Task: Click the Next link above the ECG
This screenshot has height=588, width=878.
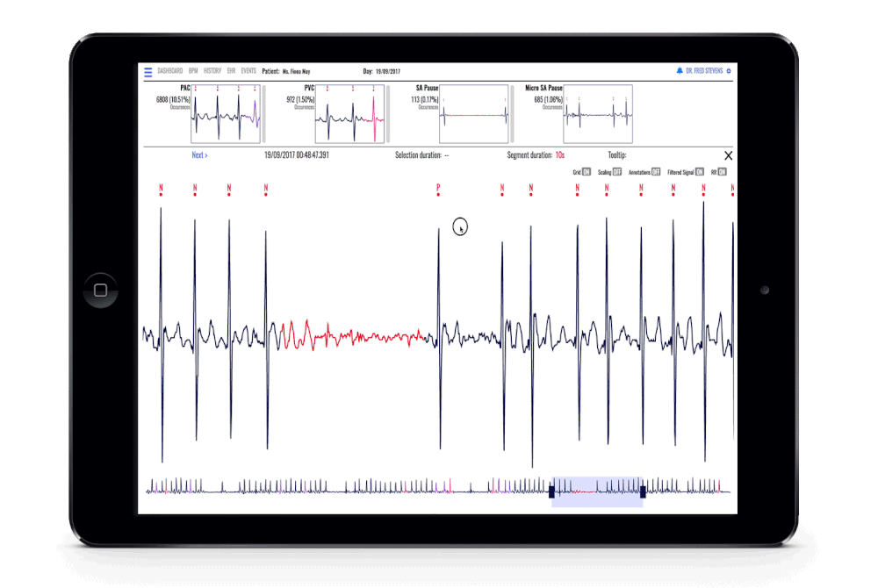Action: [200, 155]
